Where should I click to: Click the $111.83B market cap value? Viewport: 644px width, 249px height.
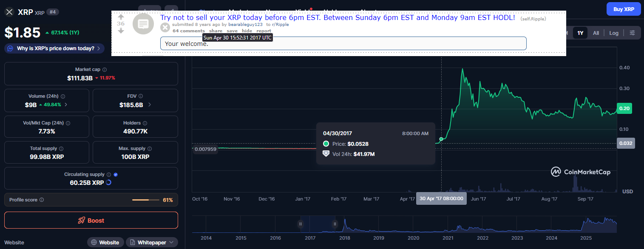click(80, 78)
